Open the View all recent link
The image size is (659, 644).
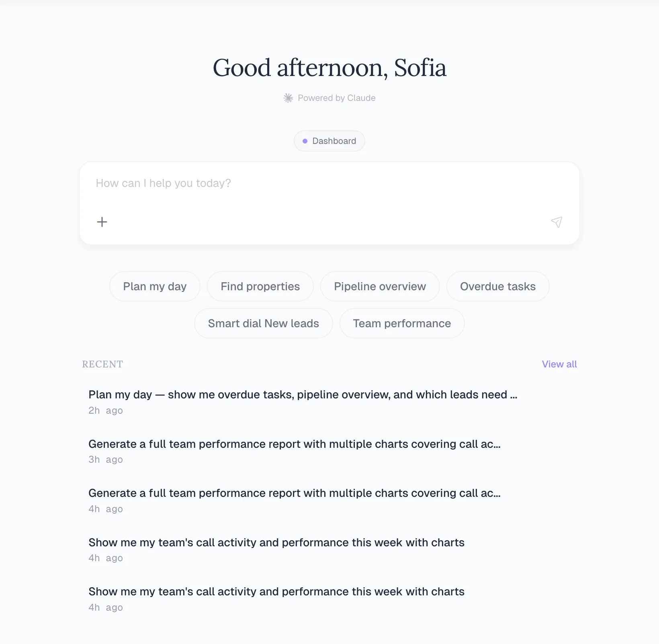[x=559, y=364]
